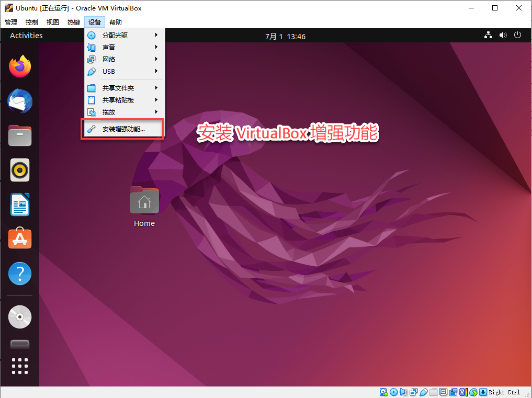Open LibreOffice Writer from the dock
532x398 pixels.
20,204
